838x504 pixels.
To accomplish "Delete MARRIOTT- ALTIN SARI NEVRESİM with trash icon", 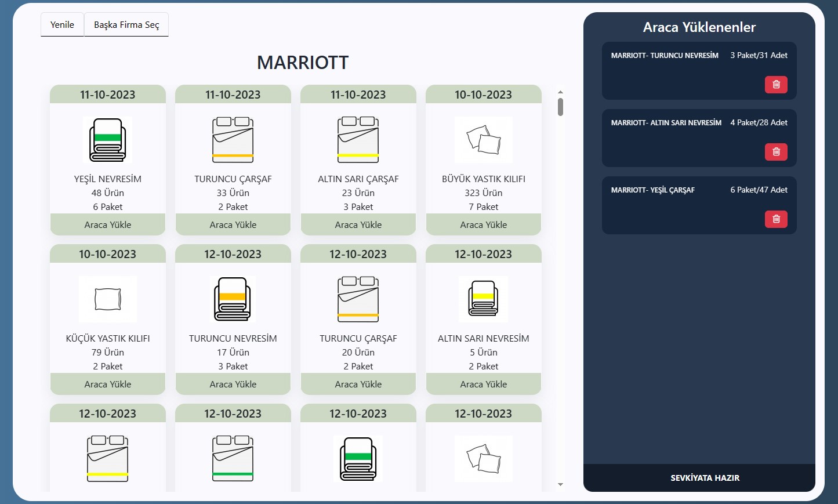I will (x=776, y=152).
